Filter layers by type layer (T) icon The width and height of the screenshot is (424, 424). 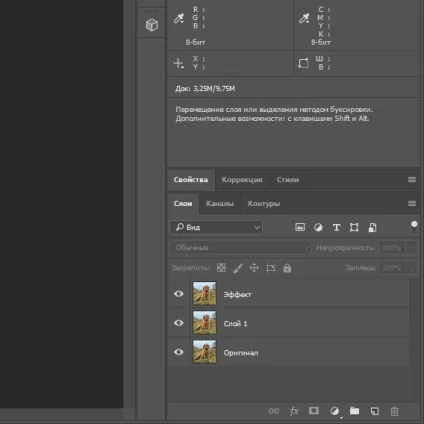(x=336, y=227)
